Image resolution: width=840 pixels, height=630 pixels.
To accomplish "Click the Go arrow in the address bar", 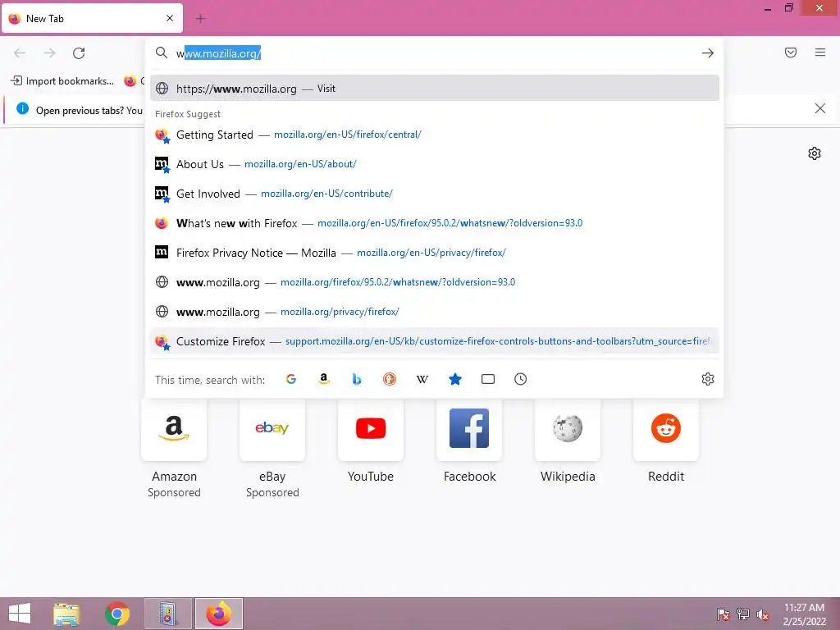I will 708,53.
